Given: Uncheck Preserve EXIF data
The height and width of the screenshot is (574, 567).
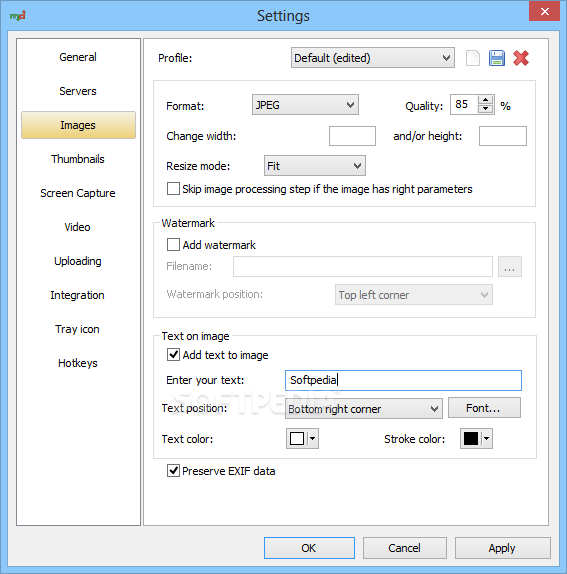Looking at the screenshot, I should click(x=173, y=471).
